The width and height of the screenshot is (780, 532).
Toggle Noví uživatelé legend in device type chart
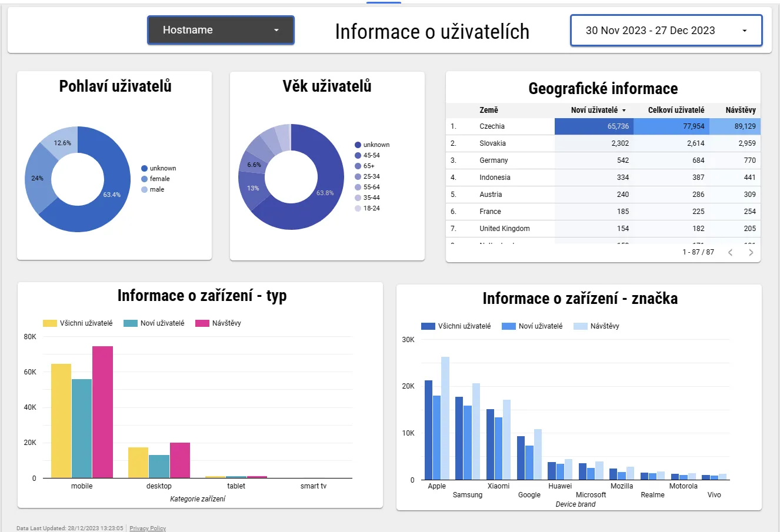coord(154,323)
